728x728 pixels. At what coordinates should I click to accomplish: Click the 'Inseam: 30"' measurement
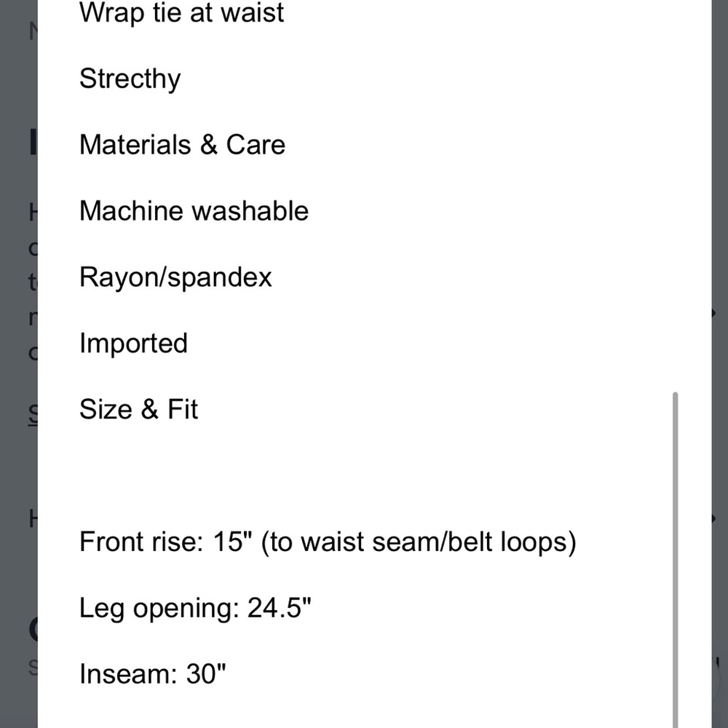click(x=152, y=673)
